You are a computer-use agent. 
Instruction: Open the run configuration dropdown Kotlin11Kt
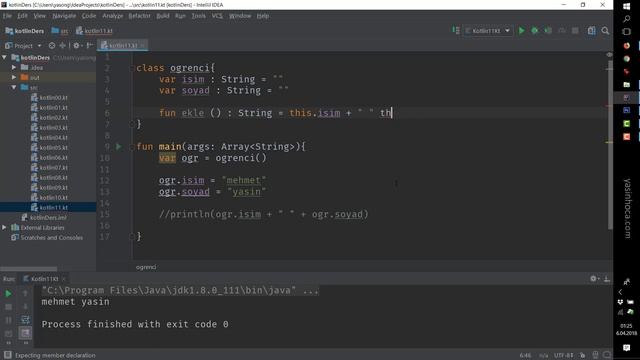(x=488, y=31)
